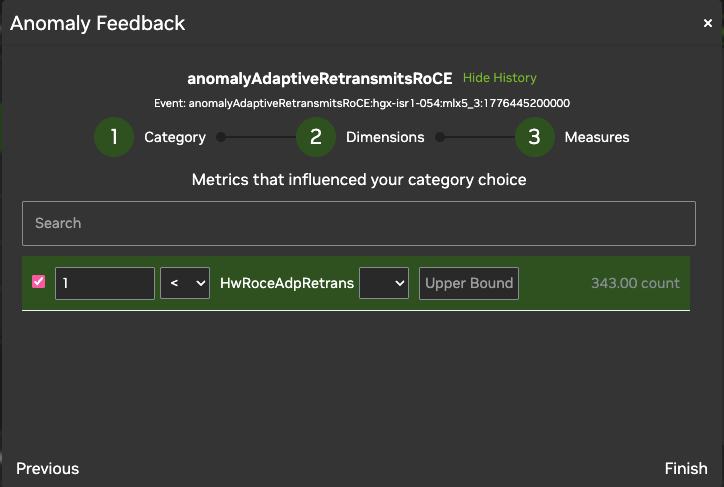This screenshot has width=724, height=487.
Task: Open the less-than operator dropdown
Action: pyautogui.click(x=185, y=283)
